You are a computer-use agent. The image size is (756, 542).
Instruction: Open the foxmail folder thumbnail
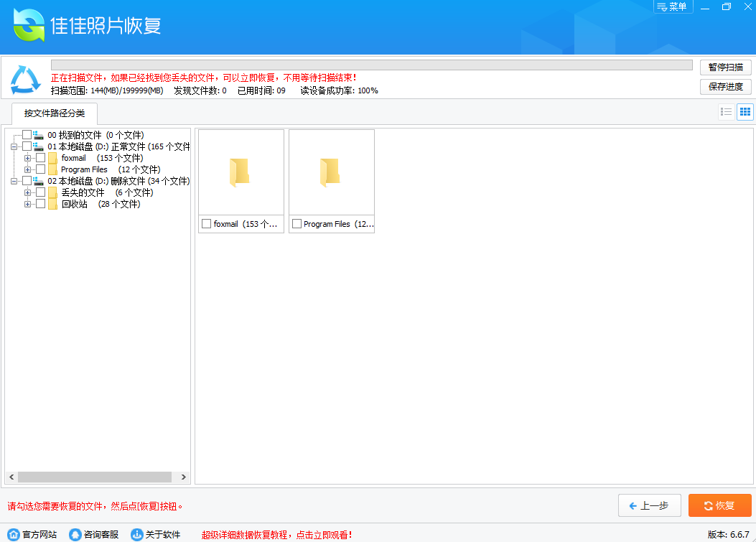click(241, 172)
